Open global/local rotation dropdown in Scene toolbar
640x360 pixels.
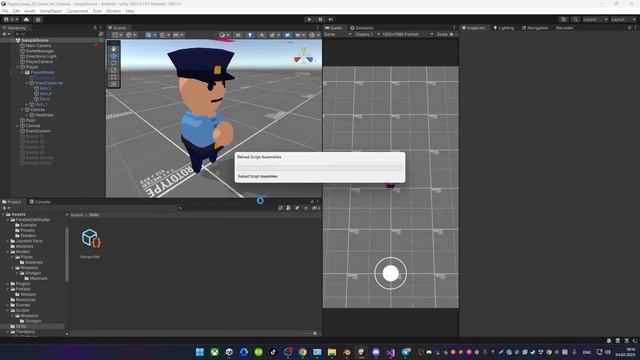[x=131, y=35]
